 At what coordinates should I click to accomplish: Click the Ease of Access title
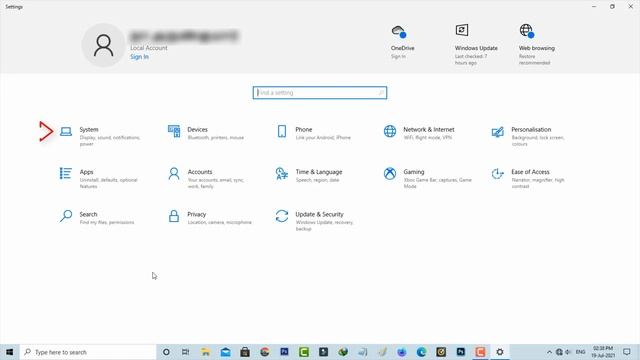point(530,172)
